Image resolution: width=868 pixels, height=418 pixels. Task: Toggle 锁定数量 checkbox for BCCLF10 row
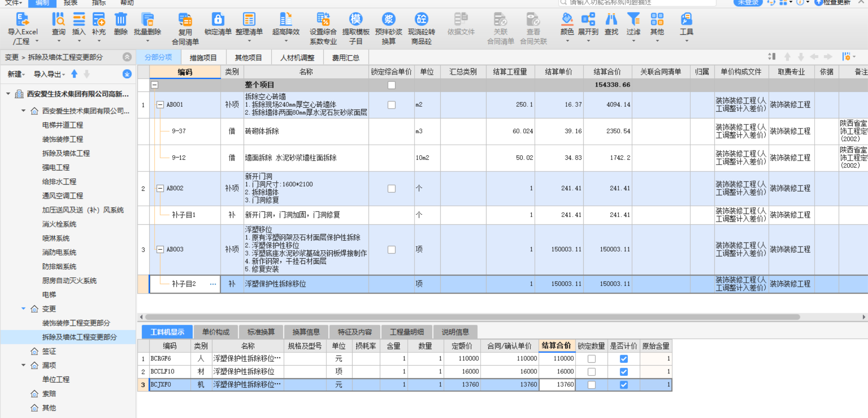pyautogui.click(x=591, y=372)
